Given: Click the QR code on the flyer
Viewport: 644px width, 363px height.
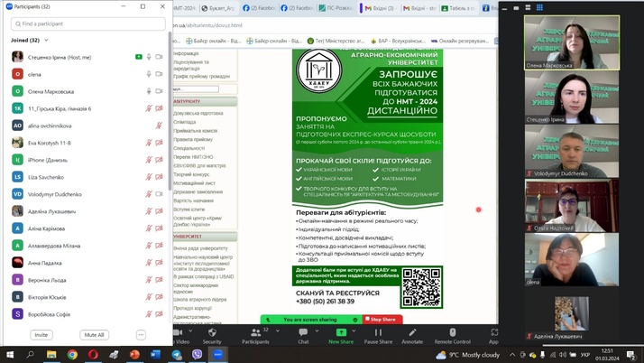Looking at the screenshot, I should pos(421,287).
